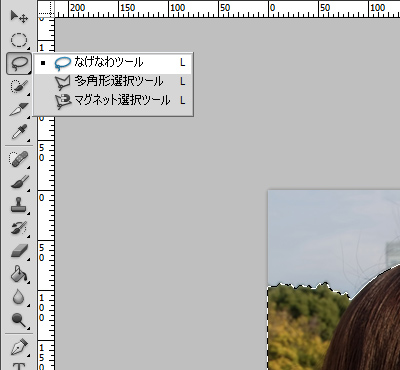Select the Eraser tool
Screen dimensions: 400x370
click(x=19, y=251)
